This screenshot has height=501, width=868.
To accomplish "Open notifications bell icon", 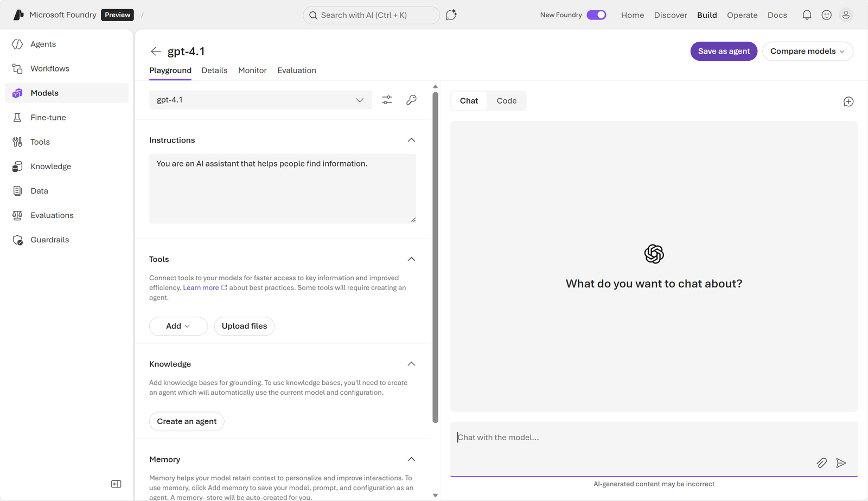I will tap(807, 15).
